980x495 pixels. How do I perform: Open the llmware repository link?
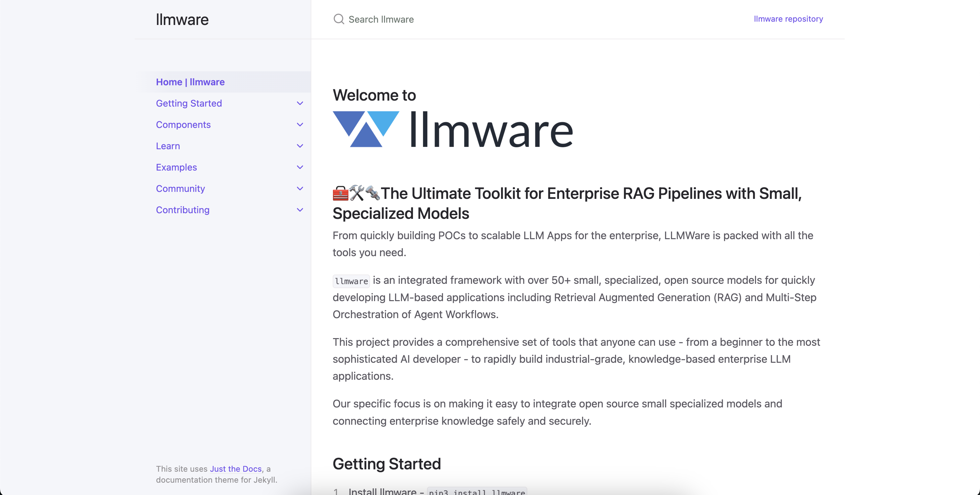(x=788, y=19)
